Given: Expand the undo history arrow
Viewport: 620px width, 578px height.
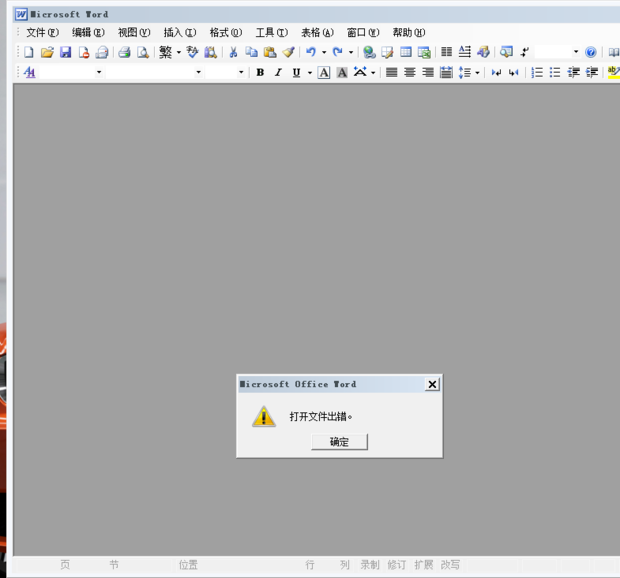Looking at the screenshot, I should [324, 52].
